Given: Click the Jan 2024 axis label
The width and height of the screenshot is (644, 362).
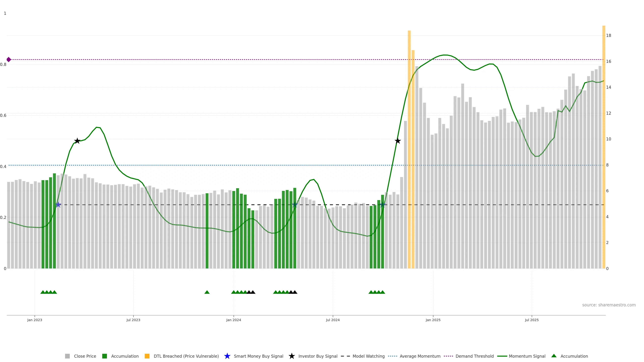Looking at the screenshot, I should coord(233,320).
